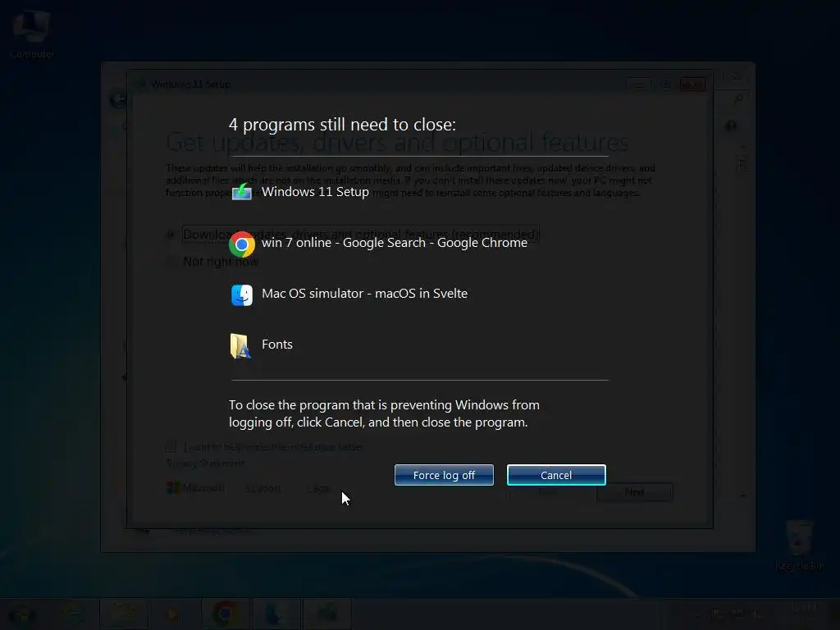Click the Windows 11 Setup entry text
Image resolution: width=840 pixels, height=630 pixels.
315,192
